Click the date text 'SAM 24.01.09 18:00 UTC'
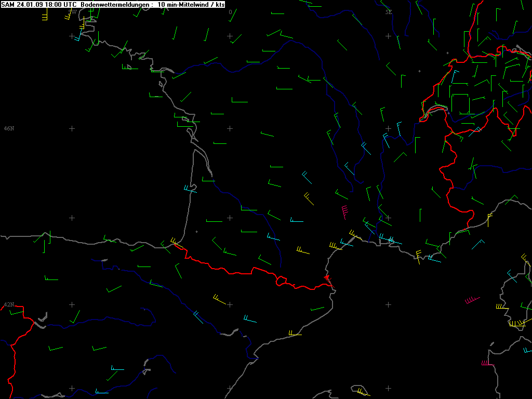This screenshot has width=532, height=399. point(39,4)
